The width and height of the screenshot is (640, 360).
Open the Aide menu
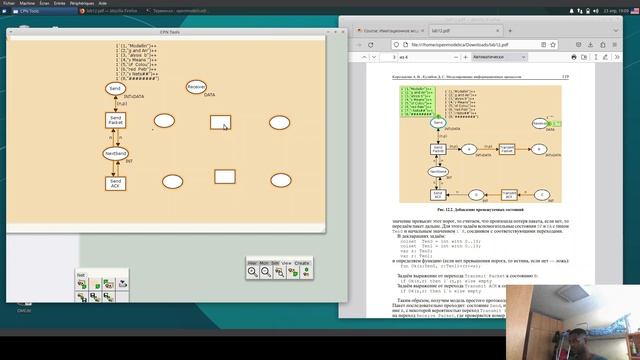[x=102, y=3]
